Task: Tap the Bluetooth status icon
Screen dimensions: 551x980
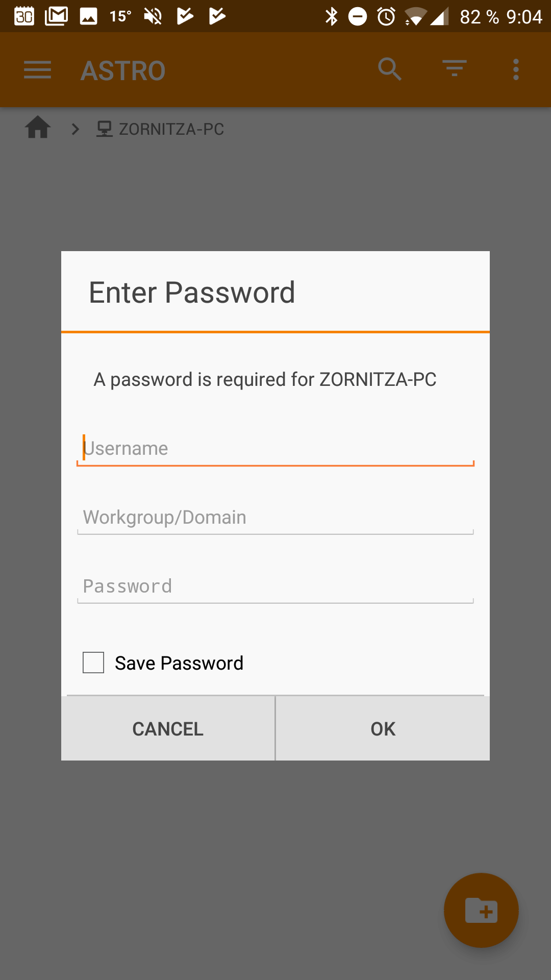Action: tap(332, 16)
